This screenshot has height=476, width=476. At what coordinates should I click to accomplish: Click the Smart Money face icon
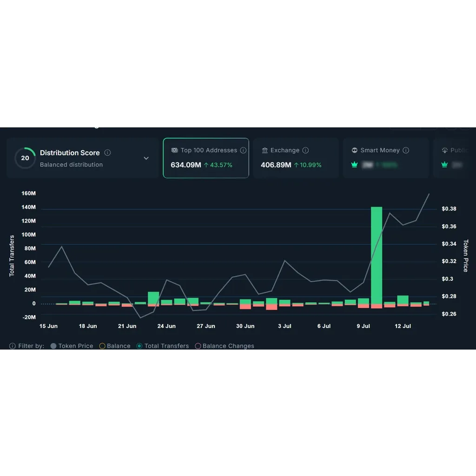(355, 150)
